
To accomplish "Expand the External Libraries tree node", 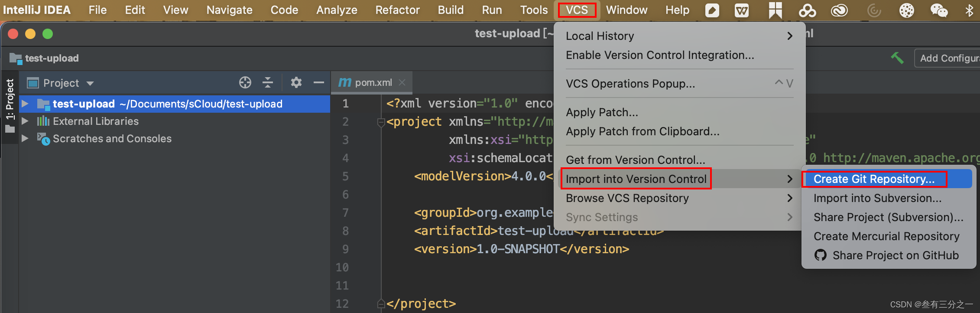I will point(25,121).
